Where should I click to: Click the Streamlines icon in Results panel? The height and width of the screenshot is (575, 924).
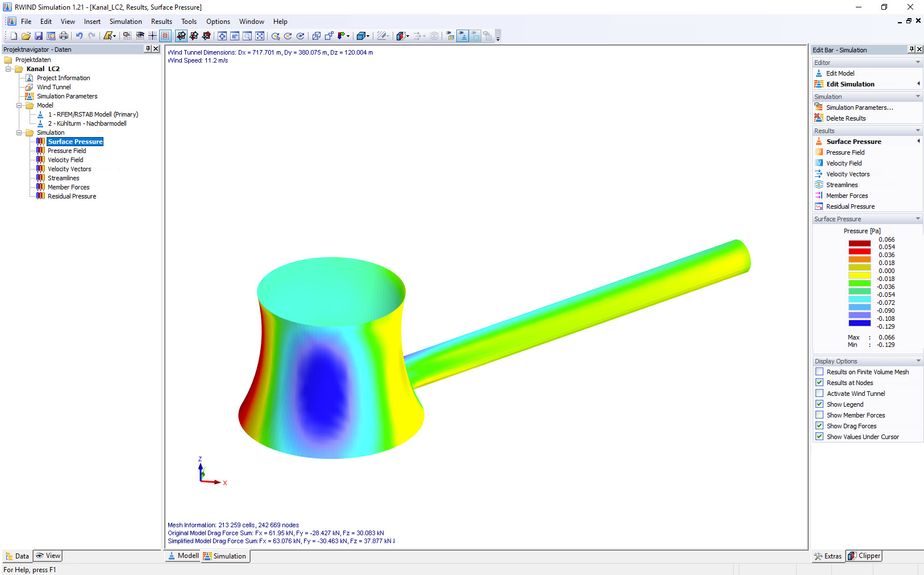[x=819, y=185]
